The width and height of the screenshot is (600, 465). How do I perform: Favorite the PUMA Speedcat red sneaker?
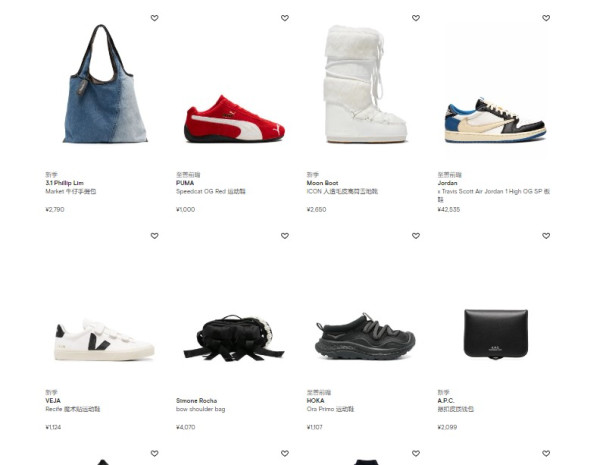285,18
